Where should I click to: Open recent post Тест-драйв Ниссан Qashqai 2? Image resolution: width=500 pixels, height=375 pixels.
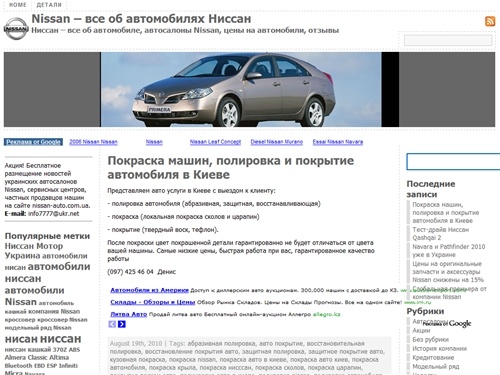[x=440, y=233]
